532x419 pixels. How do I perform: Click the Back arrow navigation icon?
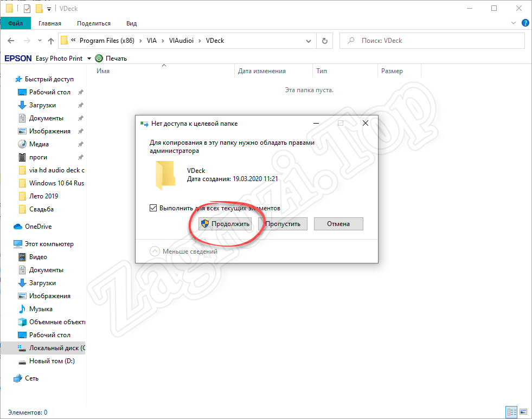[11, 41]
